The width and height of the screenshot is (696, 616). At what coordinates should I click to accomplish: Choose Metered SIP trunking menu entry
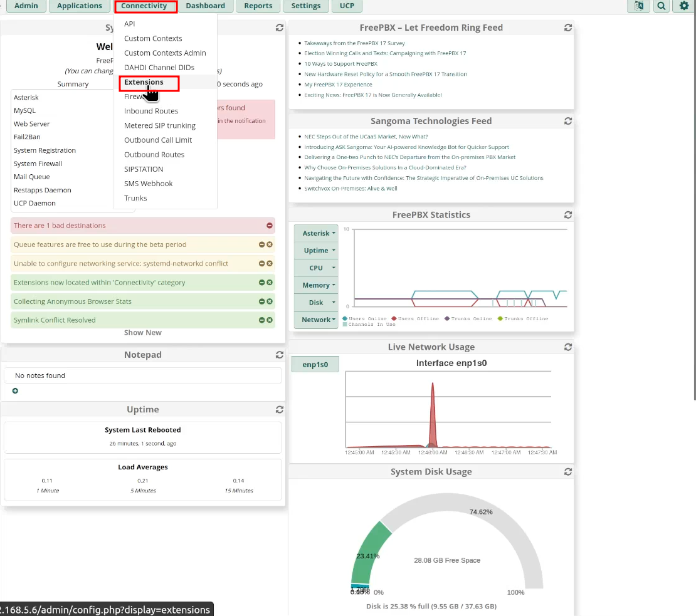(160, 125)
